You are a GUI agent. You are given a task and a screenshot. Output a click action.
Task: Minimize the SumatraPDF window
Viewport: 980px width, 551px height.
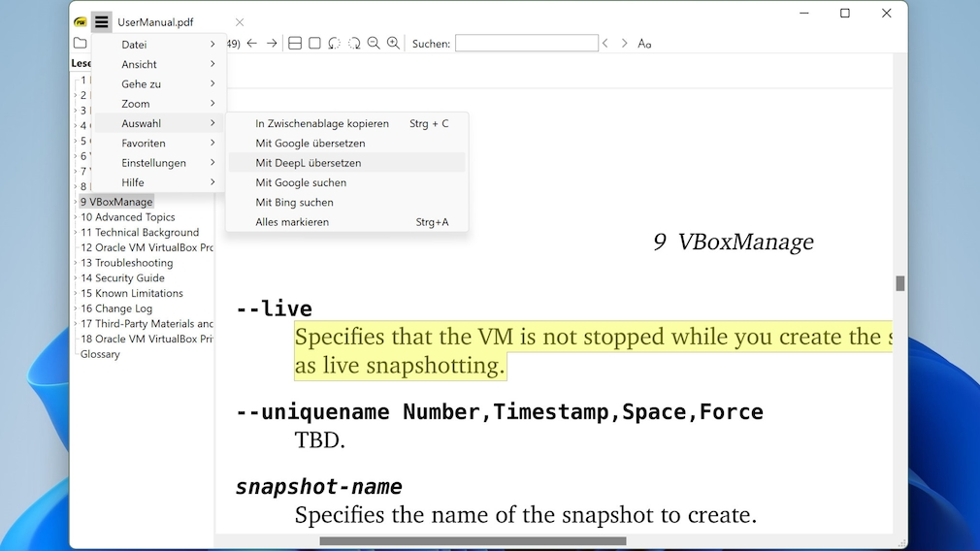click(804, 14)
